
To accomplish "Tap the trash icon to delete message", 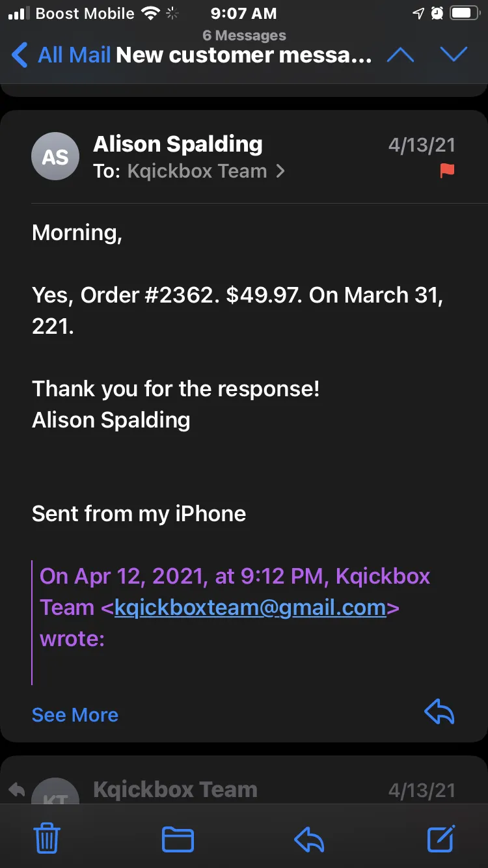I will click(47, 838).
